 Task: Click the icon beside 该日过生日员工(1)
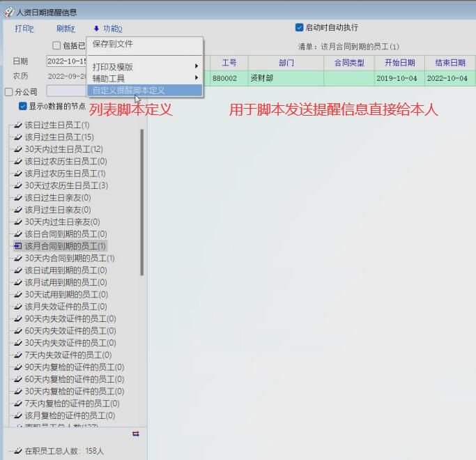coord(18,125)
